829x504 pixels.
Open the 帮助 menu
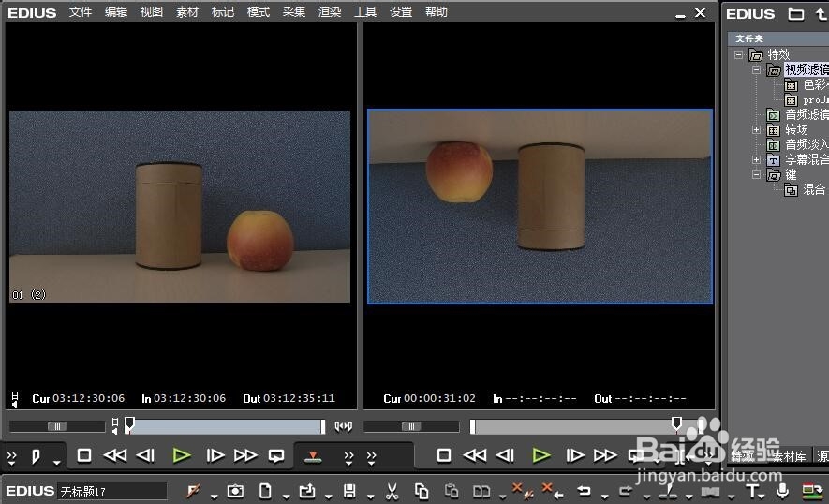(437, 11)
